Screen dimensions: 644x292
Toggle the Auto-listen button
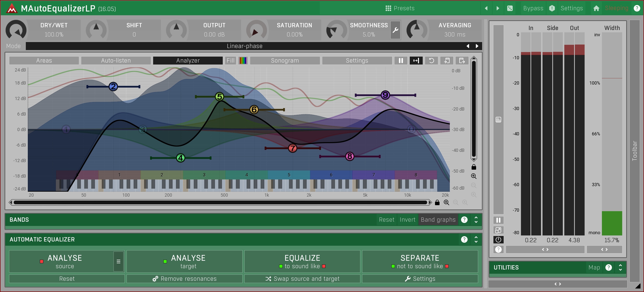(x=116, y=61)
